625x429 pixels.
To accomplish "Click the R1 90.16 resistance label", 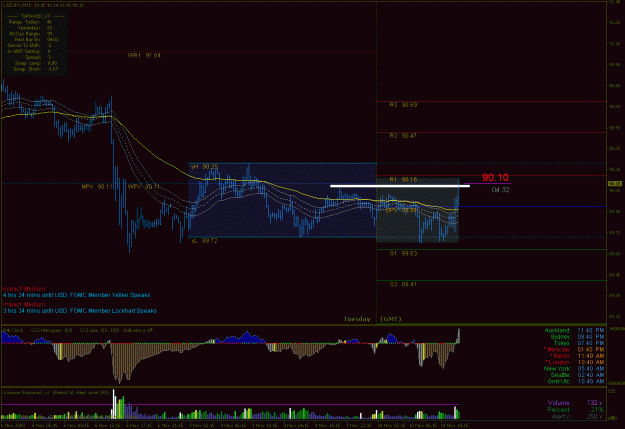I will click(403, 180).
